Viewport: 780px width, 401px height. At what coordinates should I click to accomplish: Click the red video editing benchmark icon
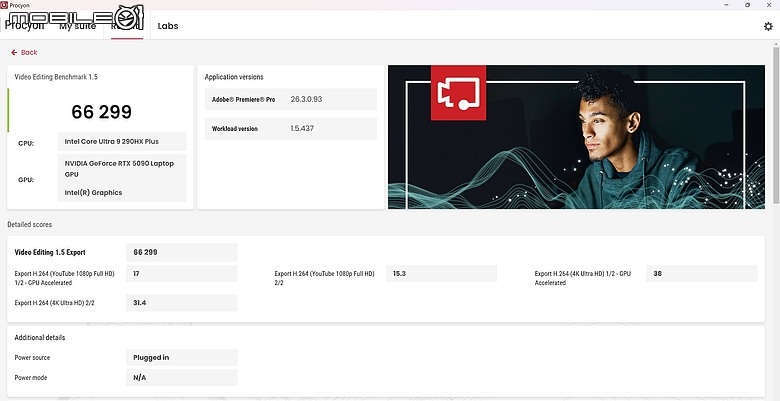coord(458,93)
